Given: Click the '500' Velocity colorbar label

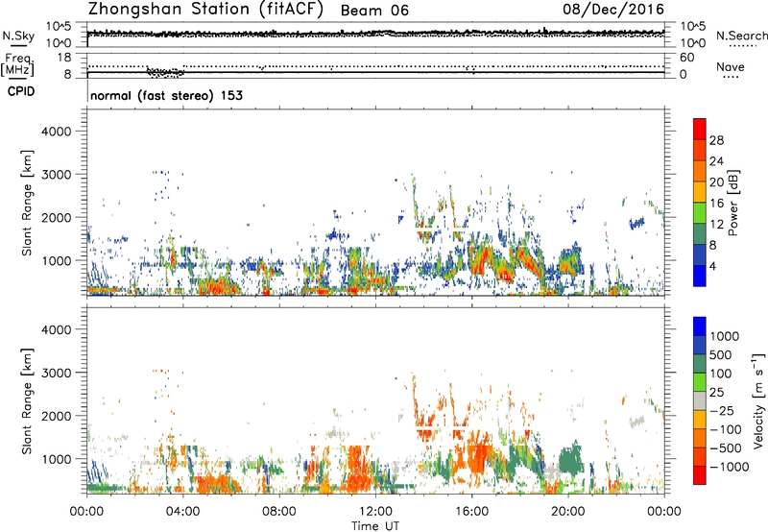Looking at the screenshot, I should click(721, 354).
